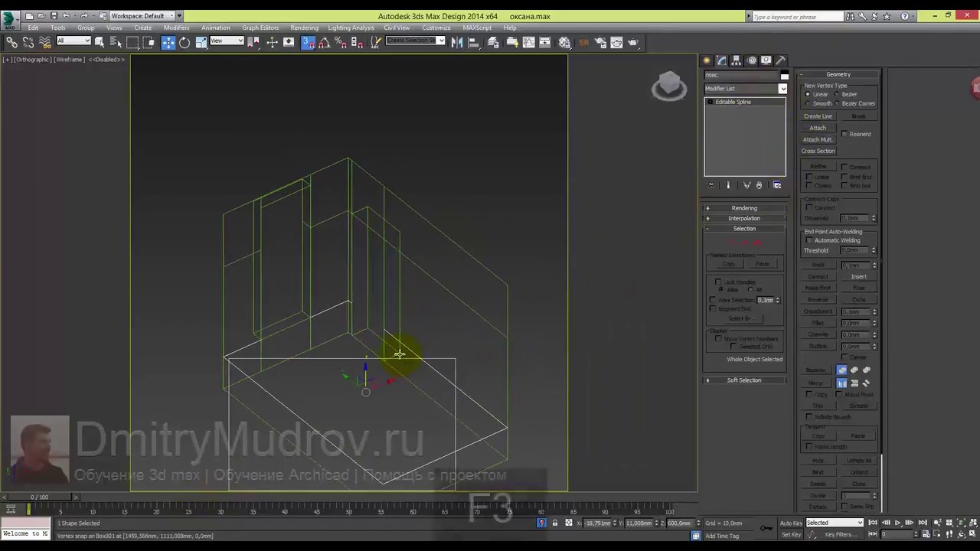Viewport: 980px width, 551px height.
Task: Enable Show Vertex Numbers checkbox
Action: click(718, 338)
